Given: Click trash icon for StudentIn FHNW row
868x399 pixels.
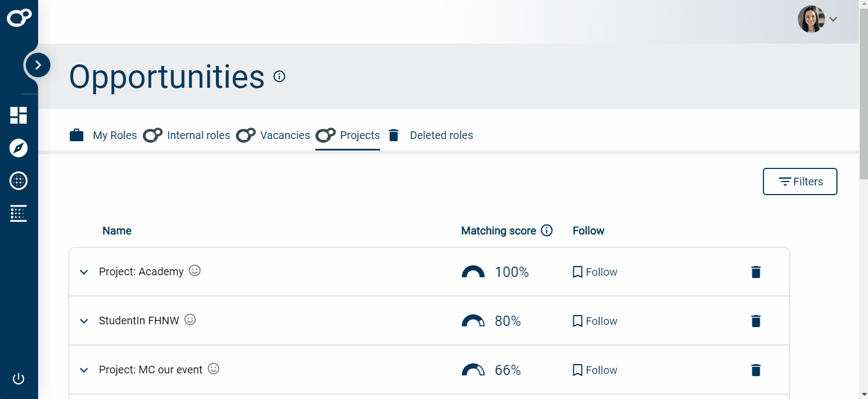Looking at the screenshot, I should pyautogui.click(x=756, y=321).
